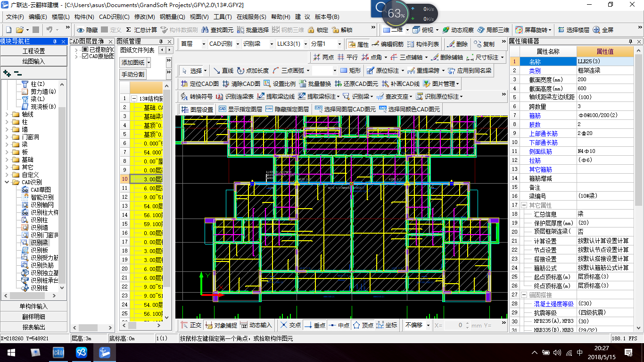Select the 直线 line drawing tool
Screen dimensions: 644x362
(223, 71)
